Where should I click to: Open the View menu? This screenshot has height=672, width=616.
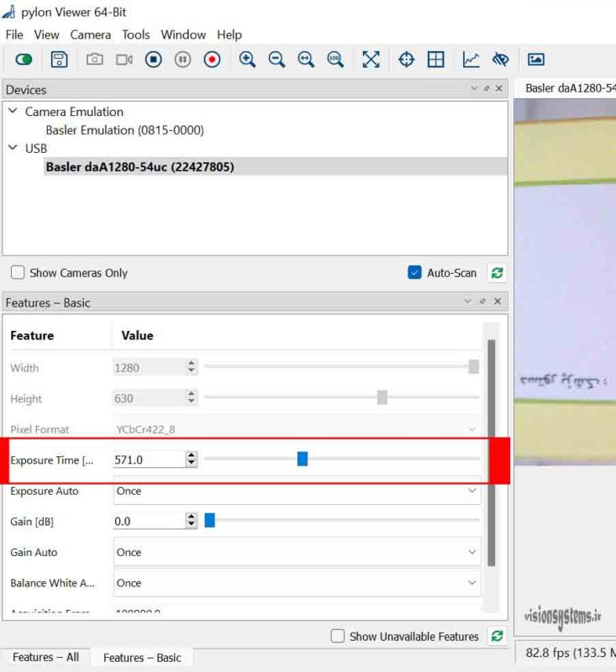click(x=46, y=34)
